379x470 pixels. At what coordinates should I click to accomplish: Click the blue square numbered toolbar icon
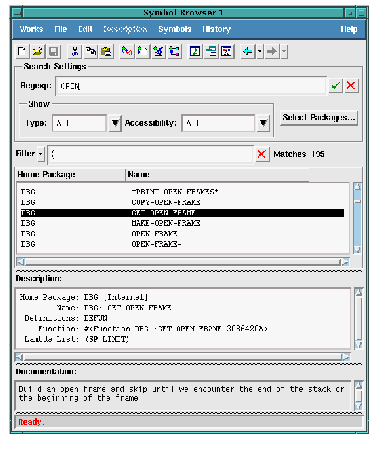point(195,52)
